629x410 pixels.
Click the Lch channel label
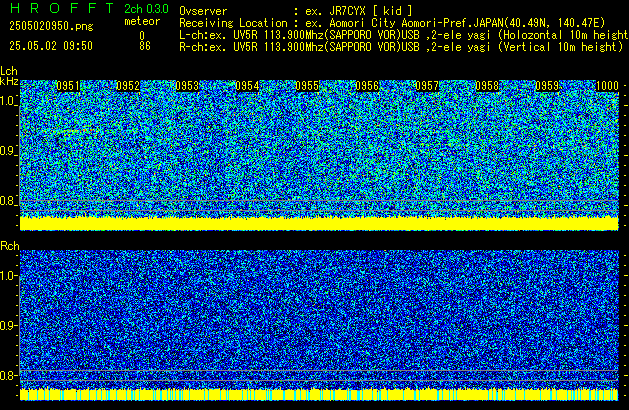tap(9, 71)
